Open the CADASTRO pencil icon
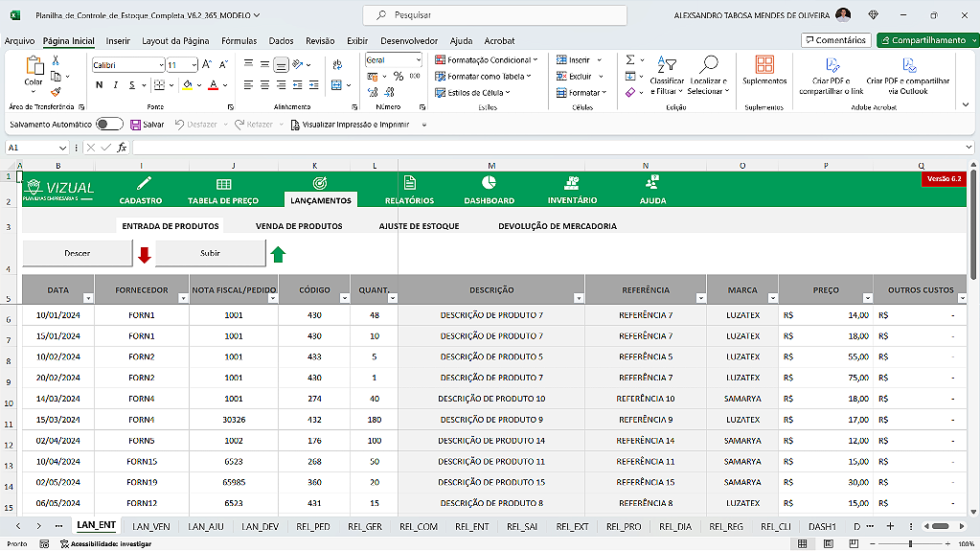Image resolution: width=980 pixels, height=551 pixels. pyautogui.click(x=144, y=183)
